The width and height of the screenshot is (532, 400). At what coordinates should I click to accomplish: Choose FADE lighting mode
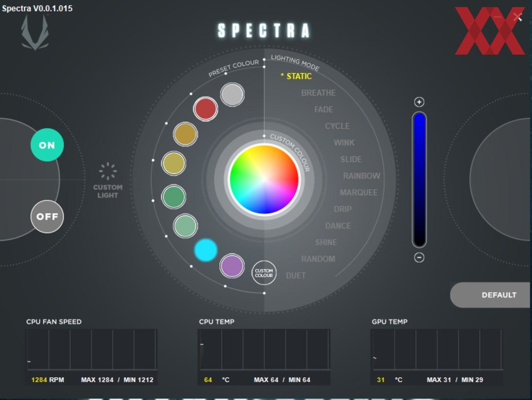324,109
